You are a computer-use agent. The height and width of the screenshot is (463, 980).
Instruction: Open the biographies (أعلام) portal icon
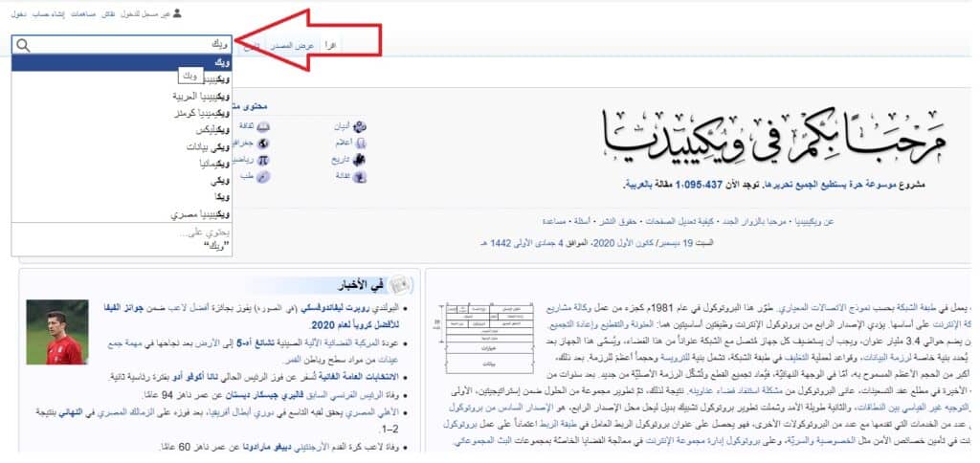click(360, 143)
